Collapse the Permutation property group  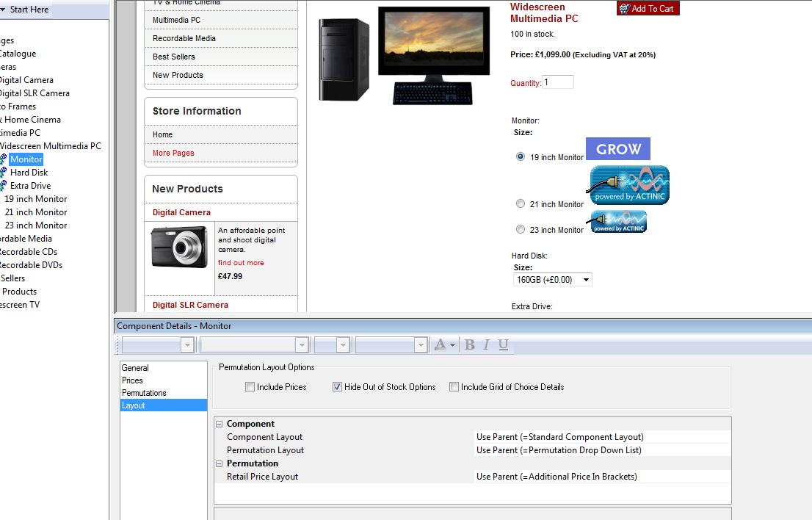pyautogui.click(x=220, y=463)
